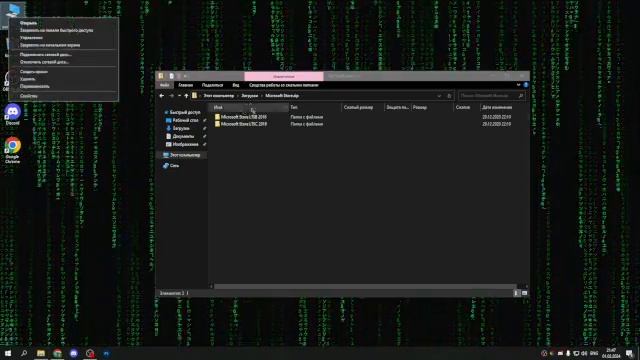Click Microsoft Store LTSC 2019 folder icon

(x=217, y=124)
